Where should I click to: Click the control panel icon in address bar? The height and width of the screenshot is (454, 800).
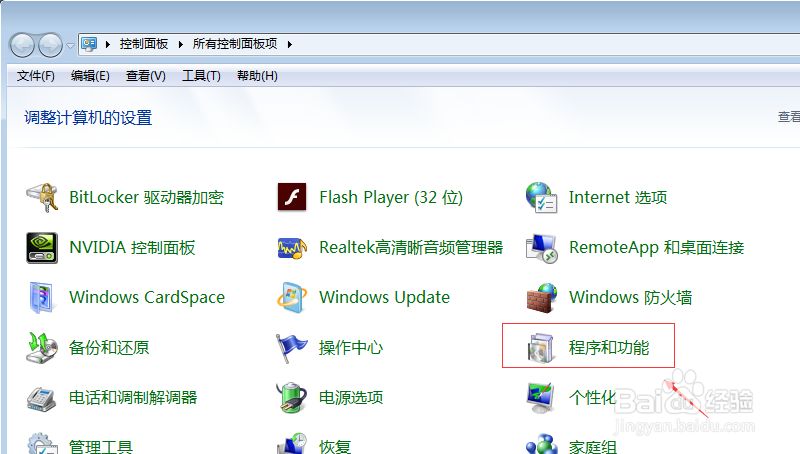click(x=89, y=44)
